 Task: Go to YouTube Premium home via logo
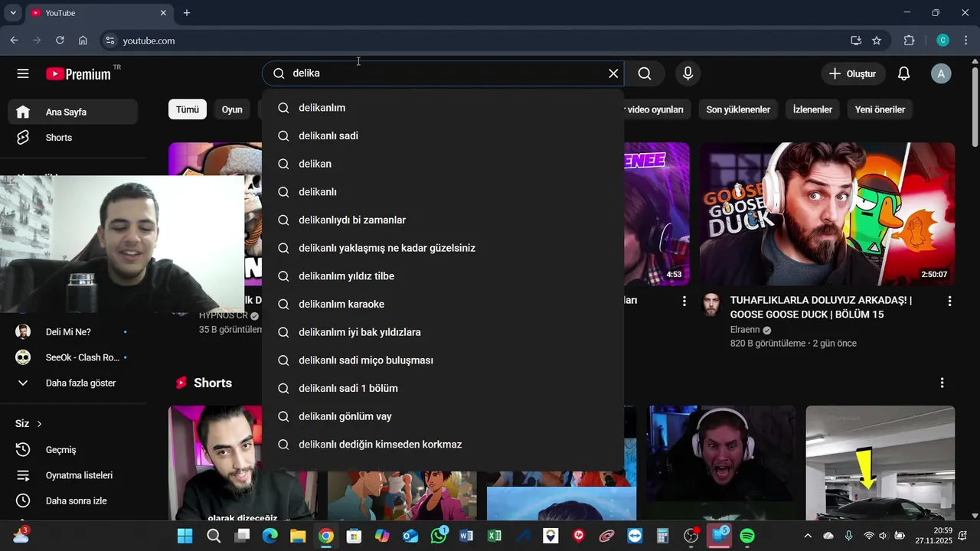[x=79, y=74]
